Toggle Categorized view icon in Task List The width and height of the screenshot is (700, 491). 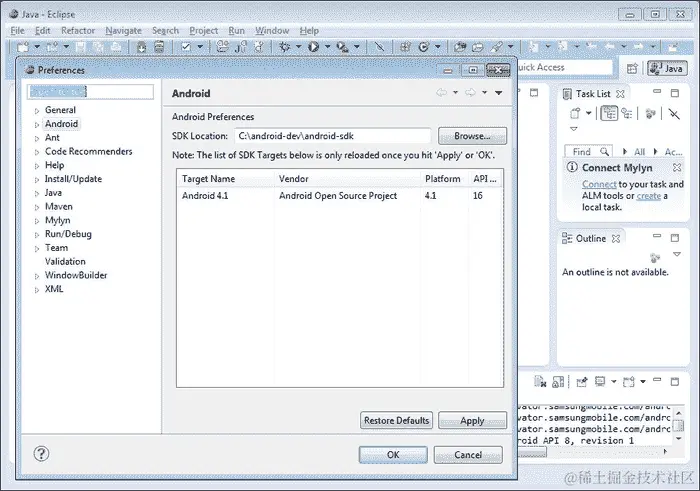[x=609, y=113]
